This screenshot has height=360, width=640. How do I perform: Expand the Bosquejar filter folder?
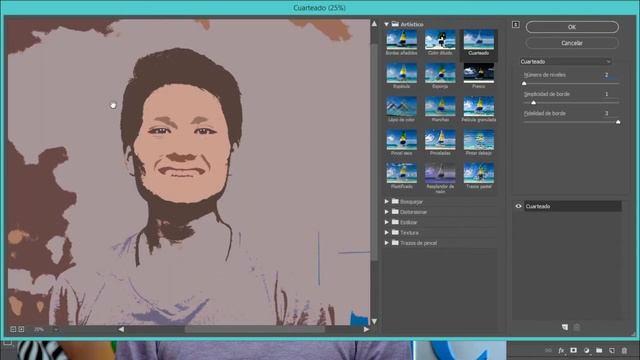pyautogui.click(x=387, y=202)
